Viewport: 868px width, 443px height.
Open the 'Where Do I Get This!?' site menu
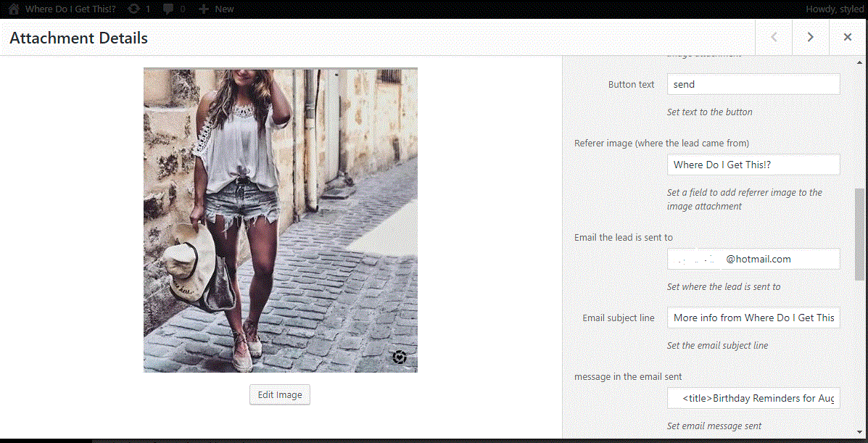pos(70,9)
